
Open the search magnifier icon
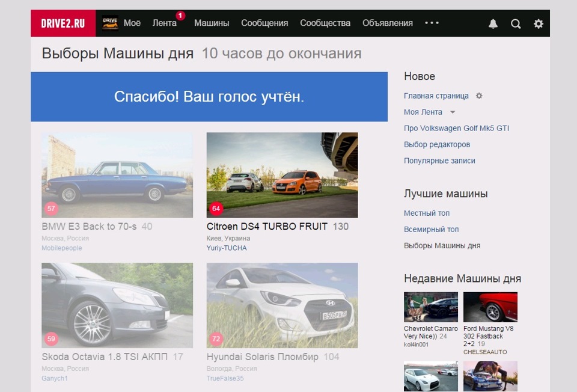516,24
